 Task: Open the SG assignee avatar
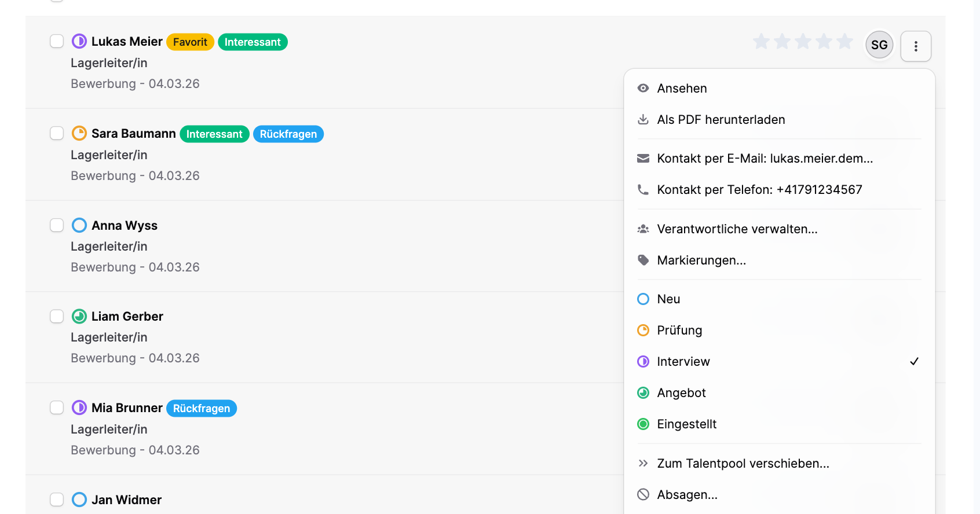[x=879, y=45]
